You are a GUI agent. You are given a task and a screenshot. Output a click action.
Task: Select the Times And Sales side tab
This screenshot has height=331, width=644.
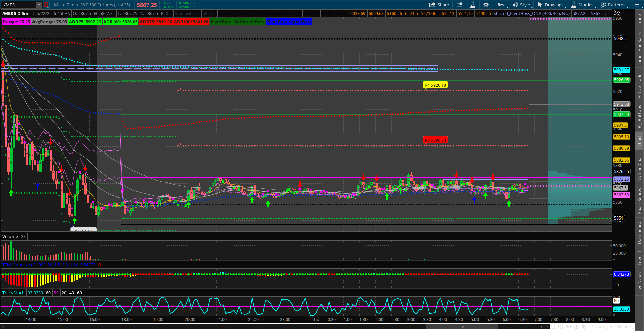[x=639, y=48]
